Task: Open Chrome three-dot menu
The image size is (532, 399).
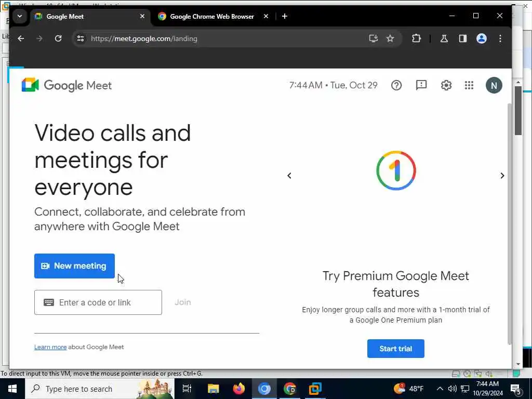Action: pyautogui.click(x=500, y=38)
